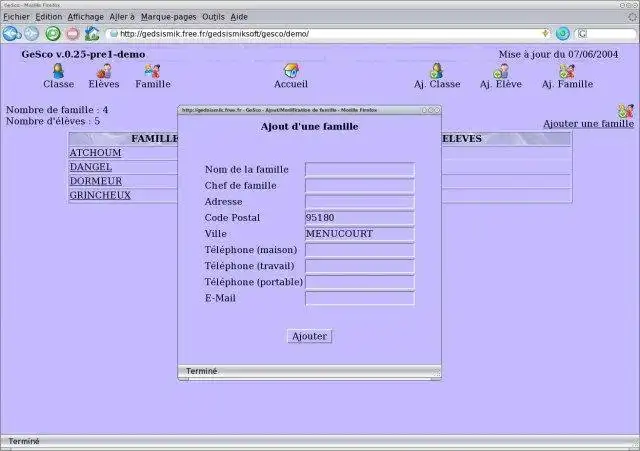The height and width of the screenshot is (451, 640).
Task: Open the ATCHOUM family link
Action: (x=95, y=153)
